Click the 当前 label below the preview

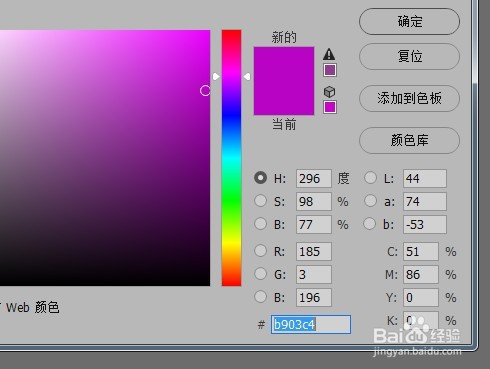coord(284,124)
